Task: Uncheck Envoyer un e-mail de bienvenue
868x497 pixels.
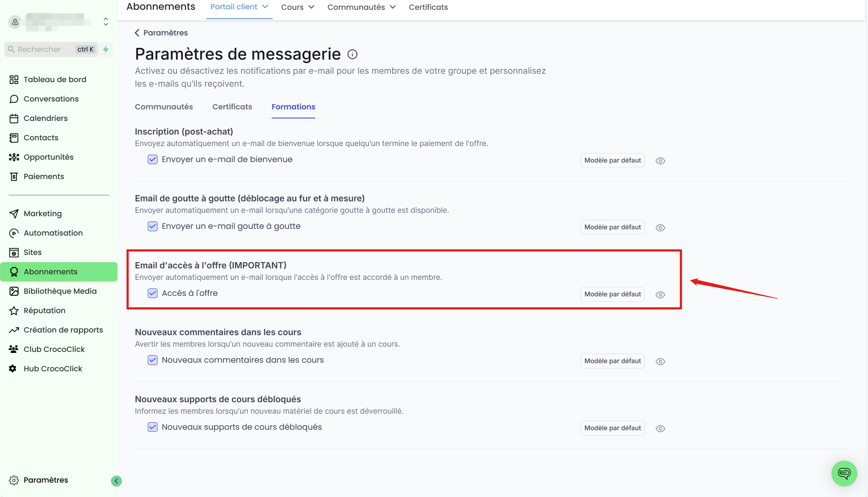Action: click(152, 159)
